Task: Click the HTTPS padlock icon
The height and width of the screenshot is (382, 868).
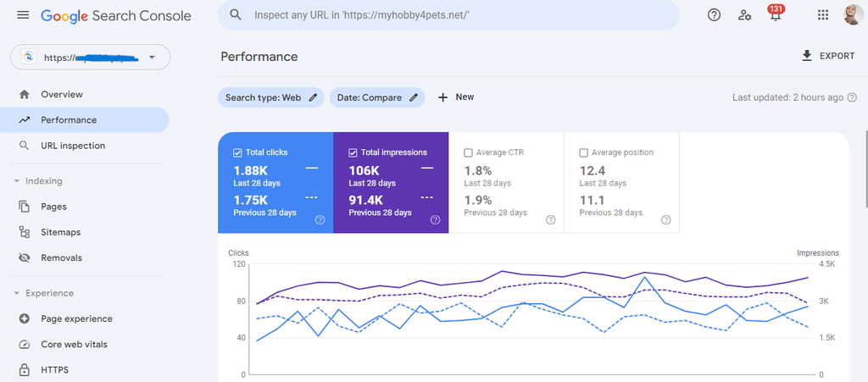Action: [x=24, y=370]
